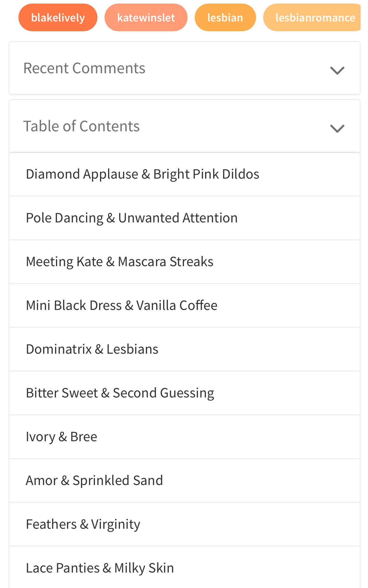Select the katewinslet tag
The width and height of the screenshot is (368, 588).
pos(146,18)
